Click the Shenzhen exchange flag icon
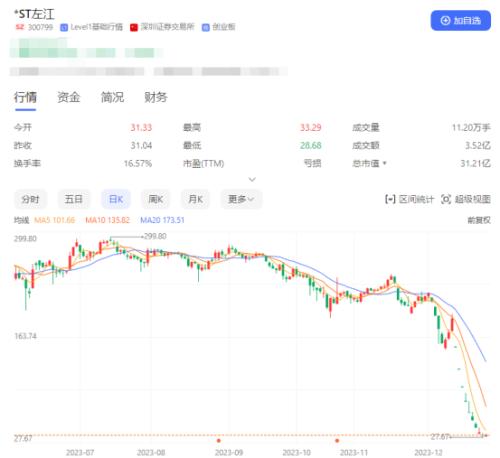500x458 pixels. [x=134, y=27]
